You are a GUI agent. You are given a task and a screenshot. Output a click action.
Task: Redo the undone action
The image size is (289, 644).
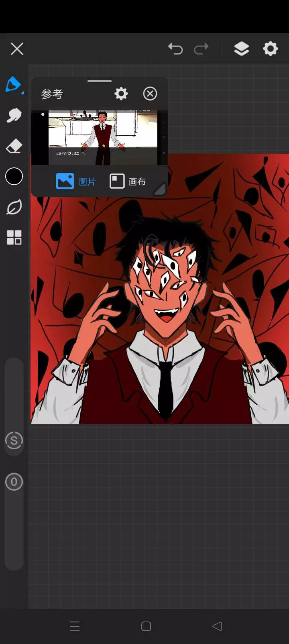(x=201, y=49)
